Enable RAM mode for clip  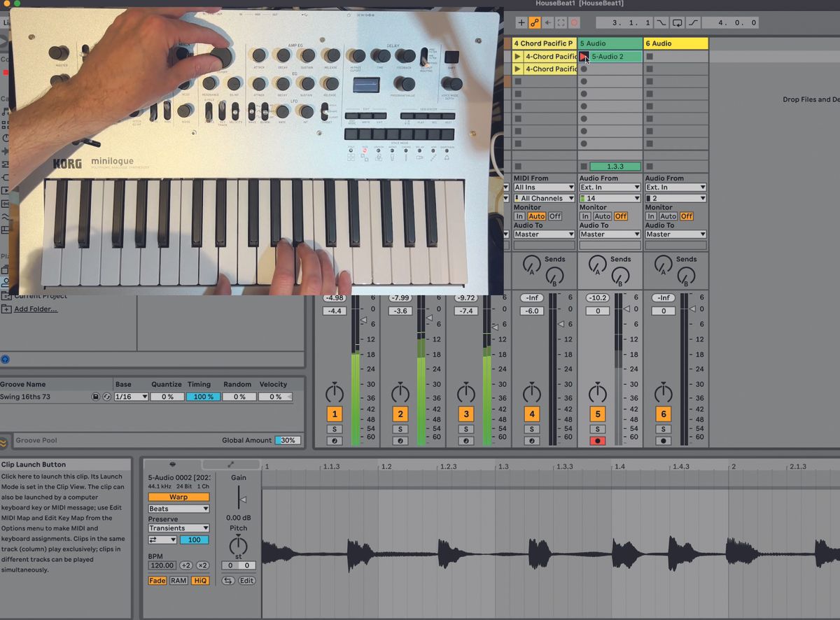178,581
